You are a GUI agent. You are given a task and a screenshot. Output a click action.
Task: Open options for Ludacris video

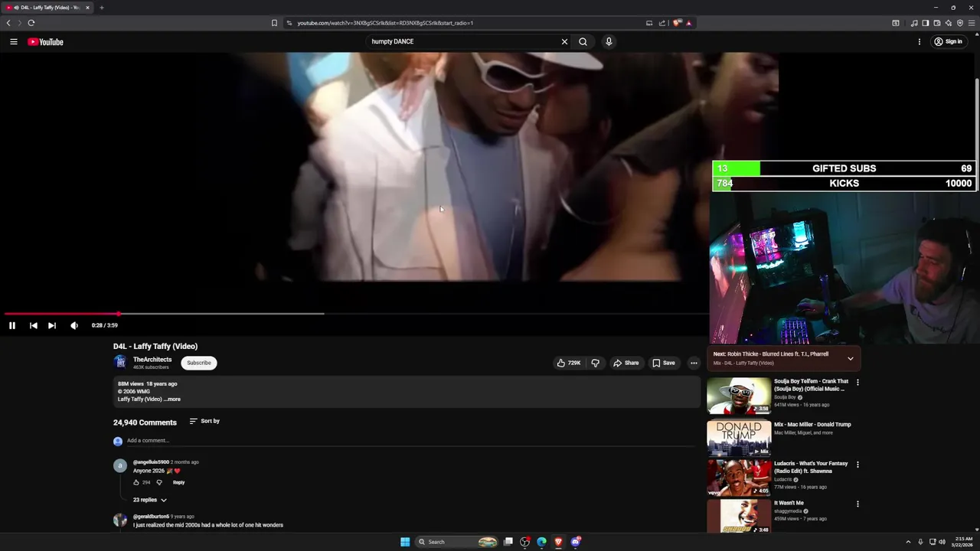pos(857,464)
